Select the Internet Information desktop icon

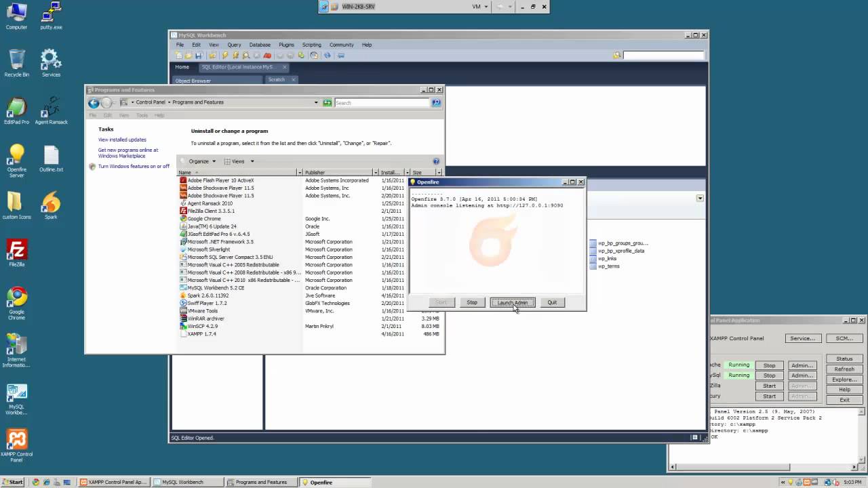(16, 351)
